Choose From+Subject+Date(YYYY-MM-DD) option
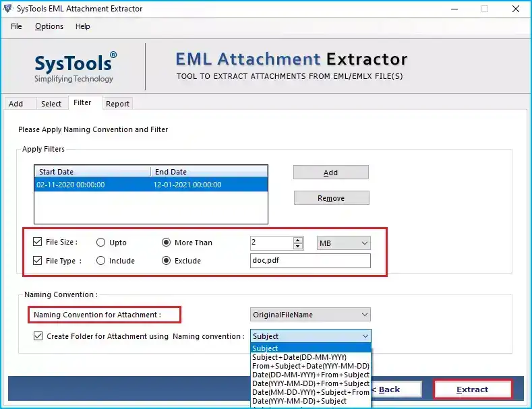The image size is (532, 409). (x=311, y=366)
